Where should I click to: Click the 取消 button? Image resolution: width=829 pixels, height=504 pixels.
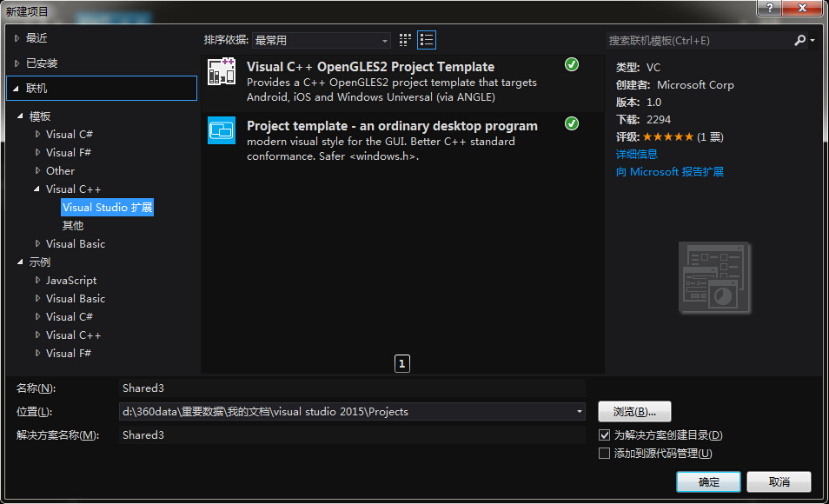(779, 481)
